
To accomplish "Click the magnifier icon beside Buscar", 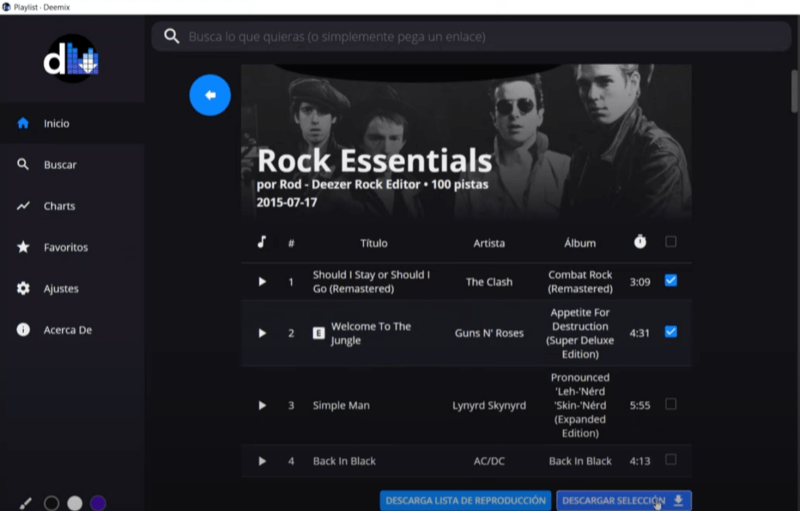I will point(23,164).
